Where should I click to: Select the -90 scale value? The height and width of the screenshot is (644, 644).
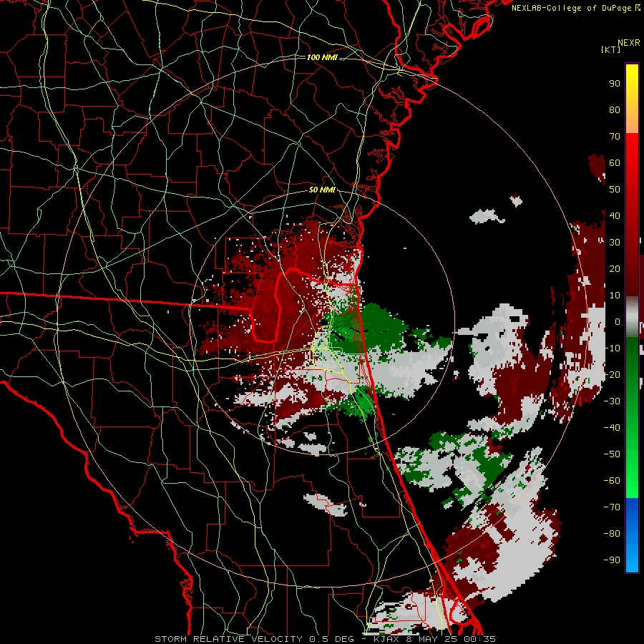[612, 560]
